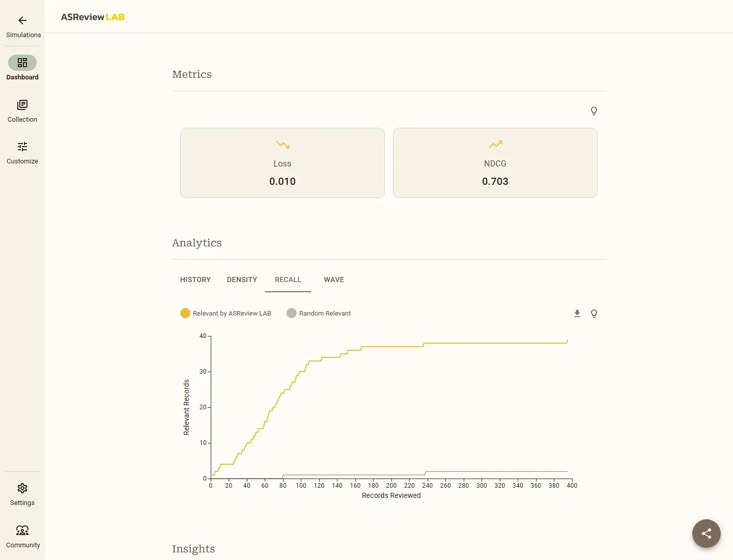Click x-axis tick label 400

tap(572, 486)
